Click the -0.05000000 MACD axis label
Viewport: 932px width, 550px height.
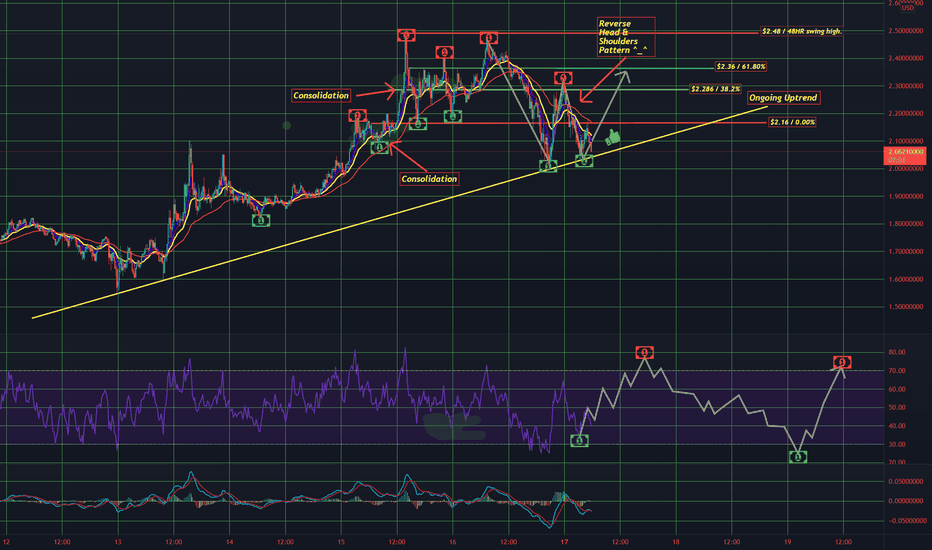click(905, 521)
